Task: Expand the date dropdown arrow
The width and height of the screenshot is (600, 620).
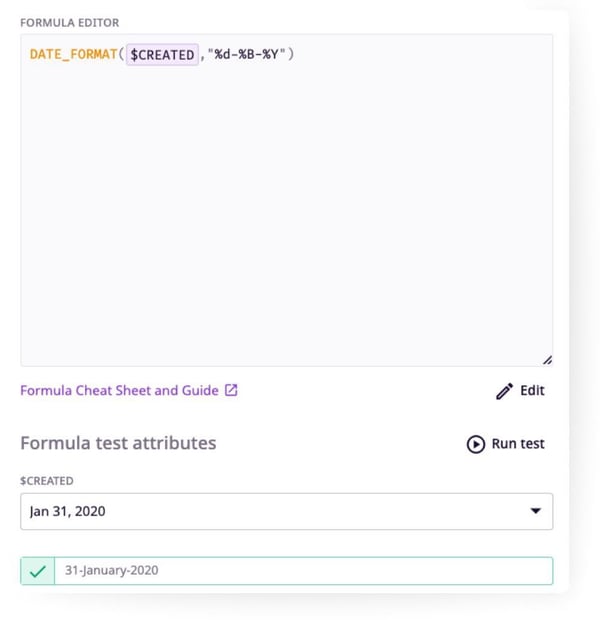Action: tap(535, 511)
